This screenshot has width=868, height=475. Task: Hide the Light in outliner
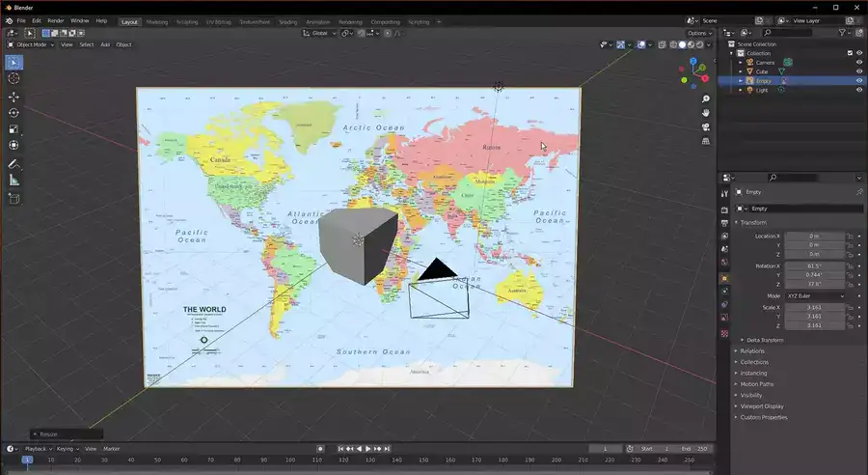tap(859, 90)
